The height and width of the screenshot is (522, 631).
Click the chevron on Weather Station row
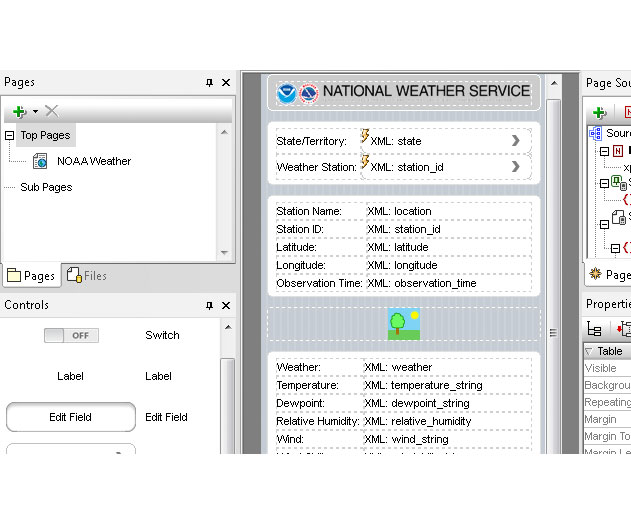click(516, 167)
